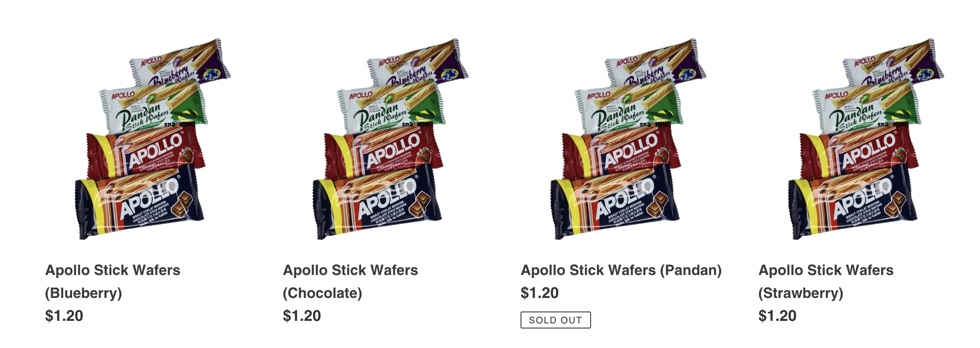Click the dark chocolate pack in fourth image

[x=853, y=203]
